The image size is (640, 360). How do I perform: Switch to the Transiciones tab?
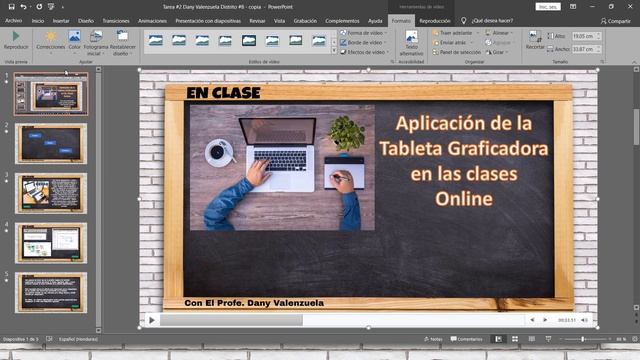[x=116, y=21]
